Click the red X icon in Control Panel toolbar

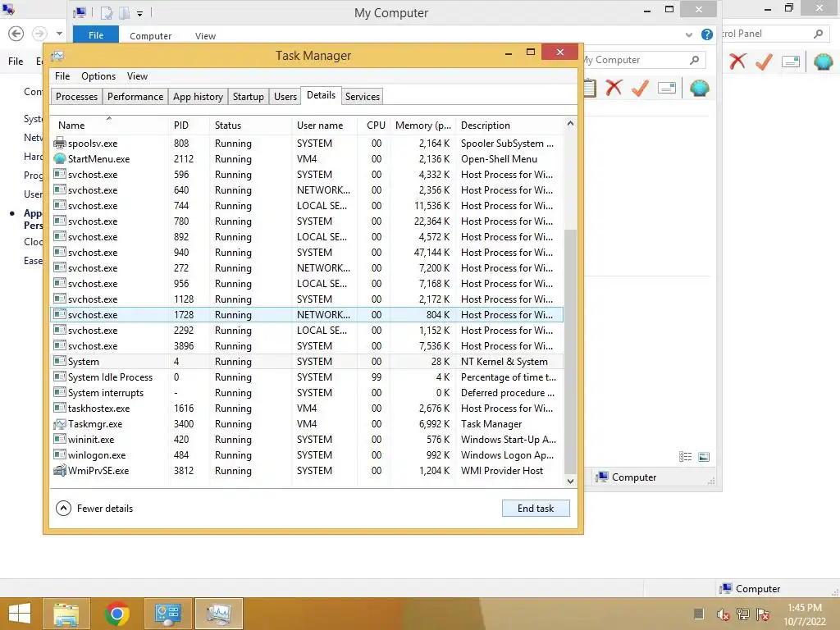pos(737,61)
